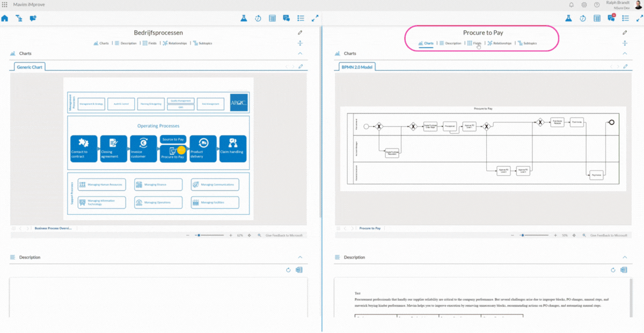Image resolution: width=644 pixels, height=333 pixels.
Task: Jump to Relationships in Bedrijfsprocessen
Action: point(175,43)
